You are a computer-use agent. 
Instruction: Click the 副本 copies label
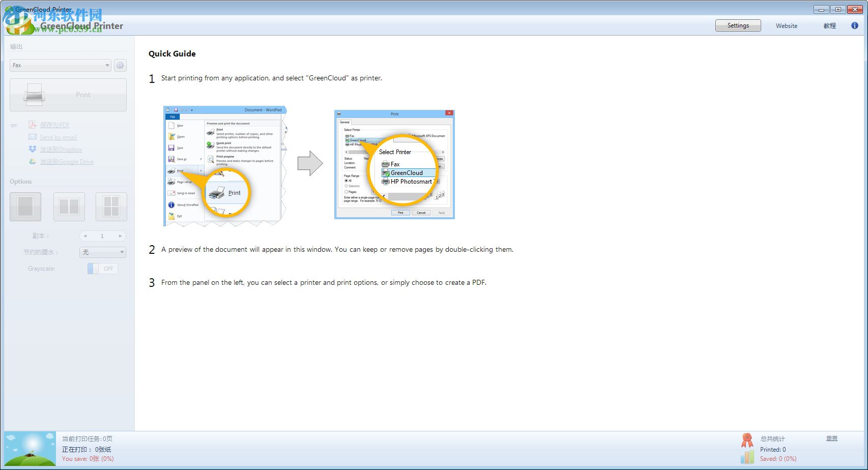point(41,236)
